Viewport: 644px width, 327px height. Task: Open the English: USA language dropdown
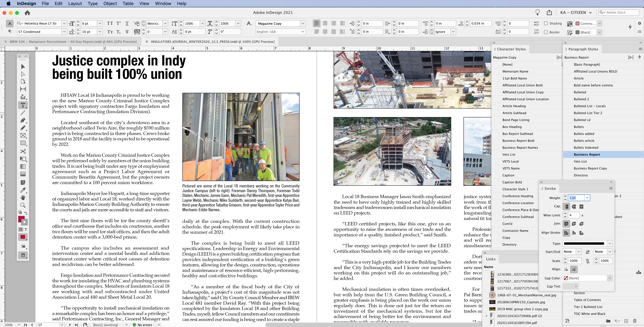(303, 32)
